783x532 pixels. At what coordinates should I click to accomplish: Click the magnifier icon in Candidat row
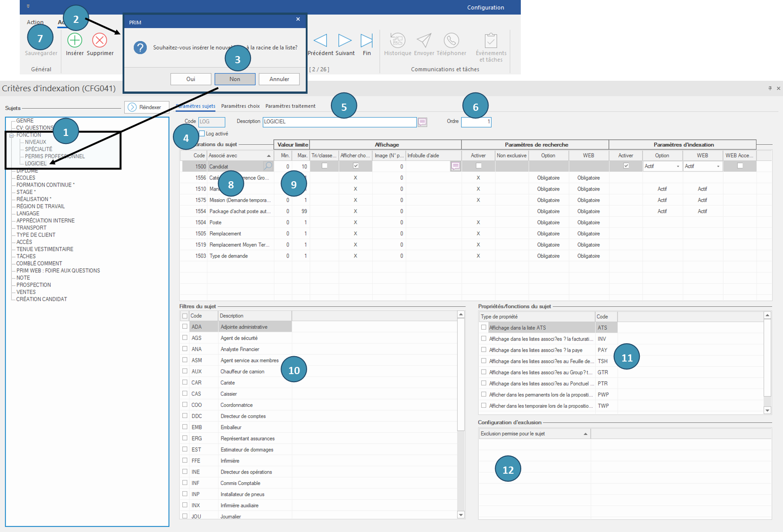point(268,166)
